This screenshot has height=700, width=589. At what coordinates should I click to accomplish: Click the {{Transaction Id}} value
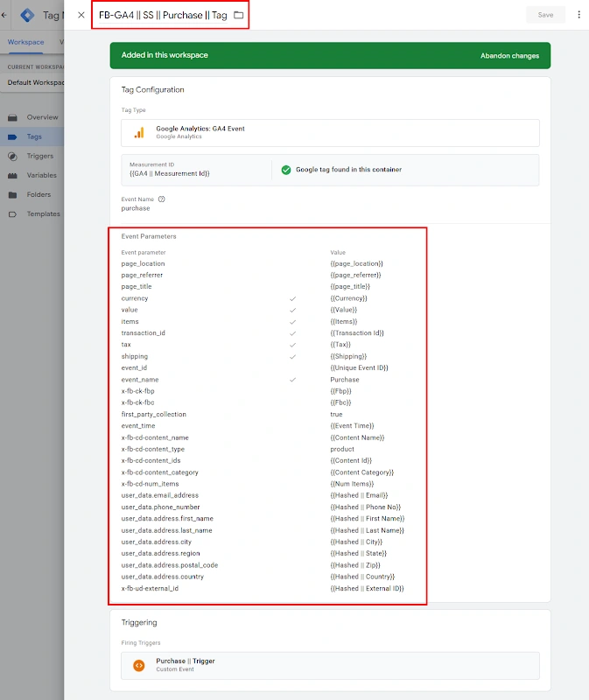pyautogui.click(x=357, y=333)
